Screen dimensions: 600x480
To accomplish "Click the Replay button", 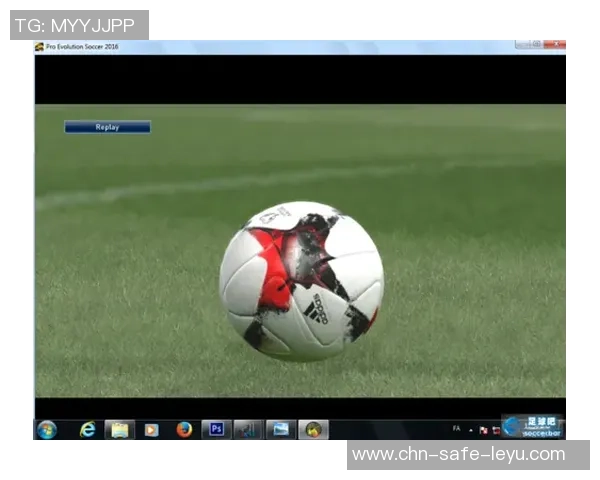I will [107, 127].
